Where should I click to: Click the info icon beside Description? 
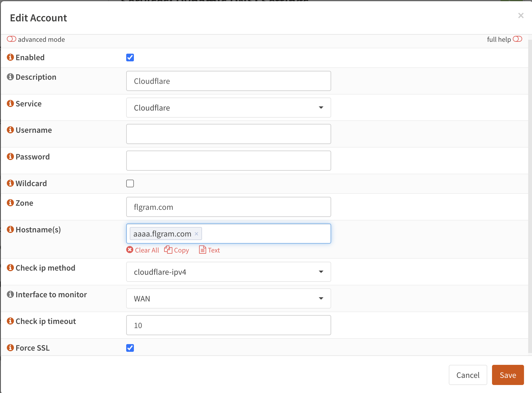10,77
